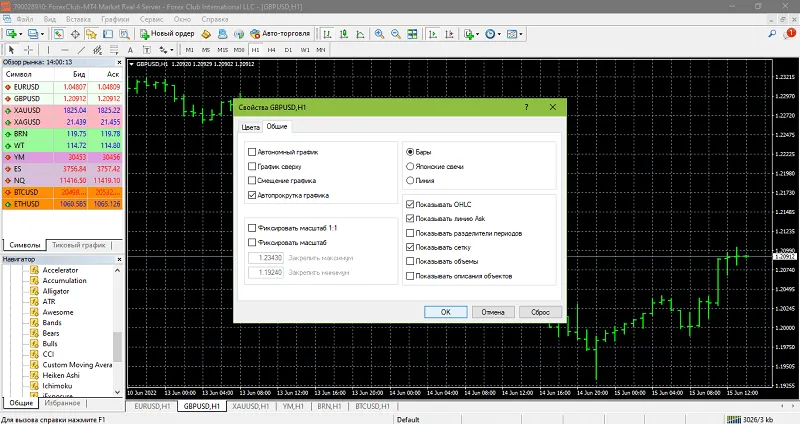Untick the Показывать линию Ask checkbox
Image resolution: width=800 pixels, height=424 pixels.
point(410,218)
